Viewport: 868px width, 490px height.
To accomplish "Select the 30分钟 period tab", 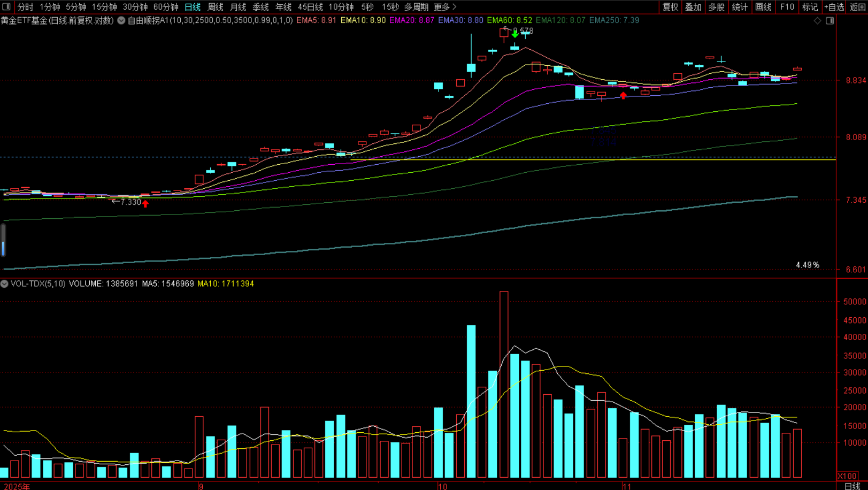I will pyautogui.click(x=135, y=7).
